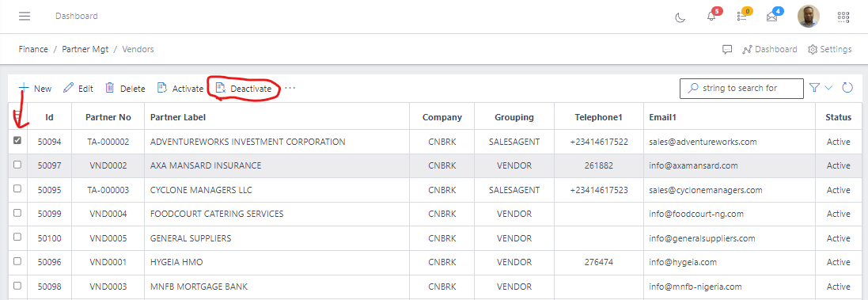Screen dimensions: 868x300
Task: Click telephone +23414617523
Action: click(x=598, y=190)
